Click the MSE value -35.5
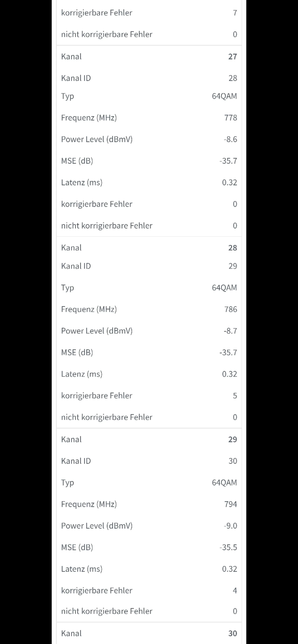Screen dimensions: 298x644 coord(228,547)
